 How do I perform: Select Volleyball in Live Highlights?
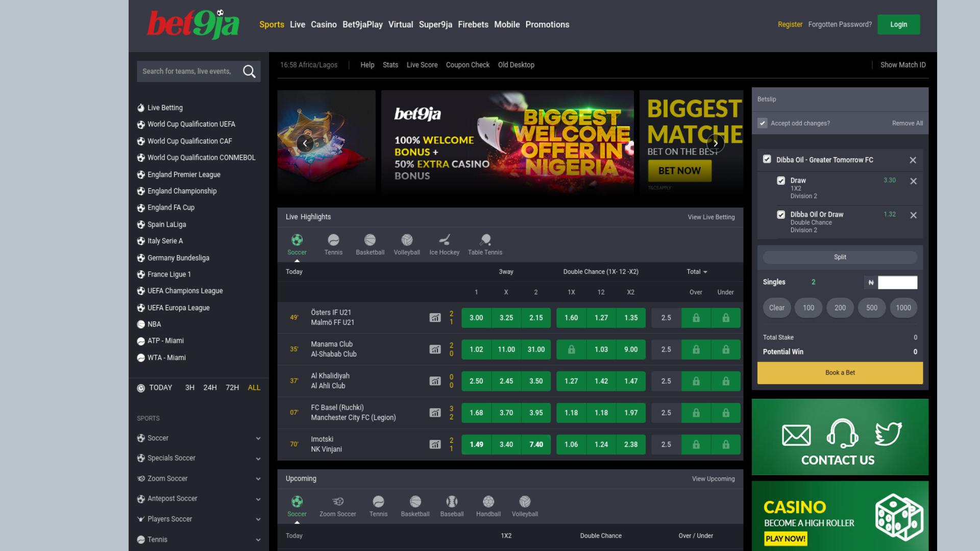[x=407, y=244]
